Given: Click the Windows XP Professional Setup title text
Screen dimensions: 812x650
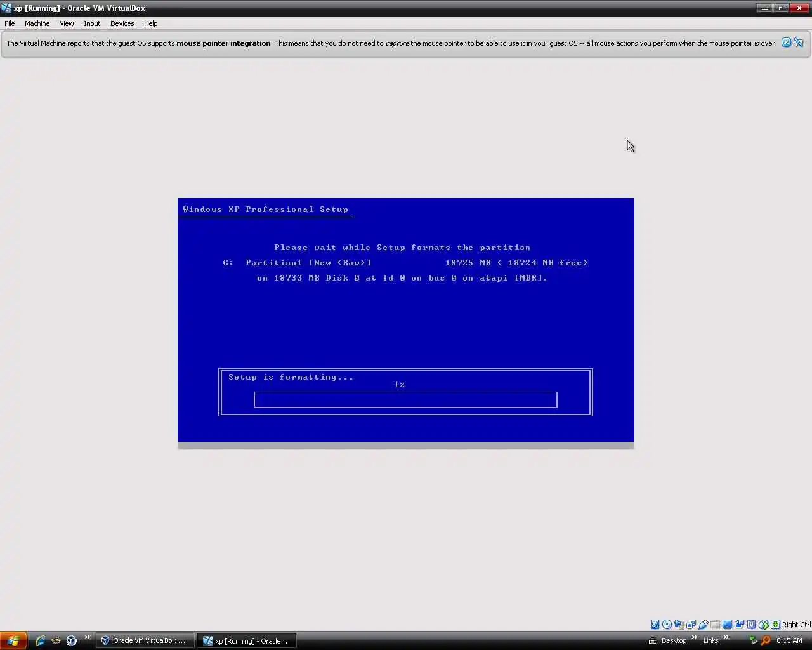Looking at the screenshot, I should point(265,209).
